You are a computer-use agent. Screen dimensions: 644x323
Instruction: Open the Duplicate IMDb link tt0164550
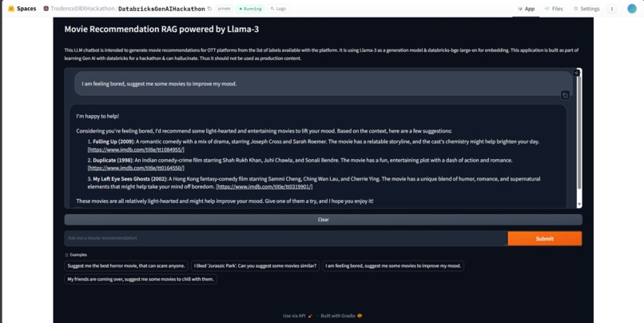[x=136, y=168]
